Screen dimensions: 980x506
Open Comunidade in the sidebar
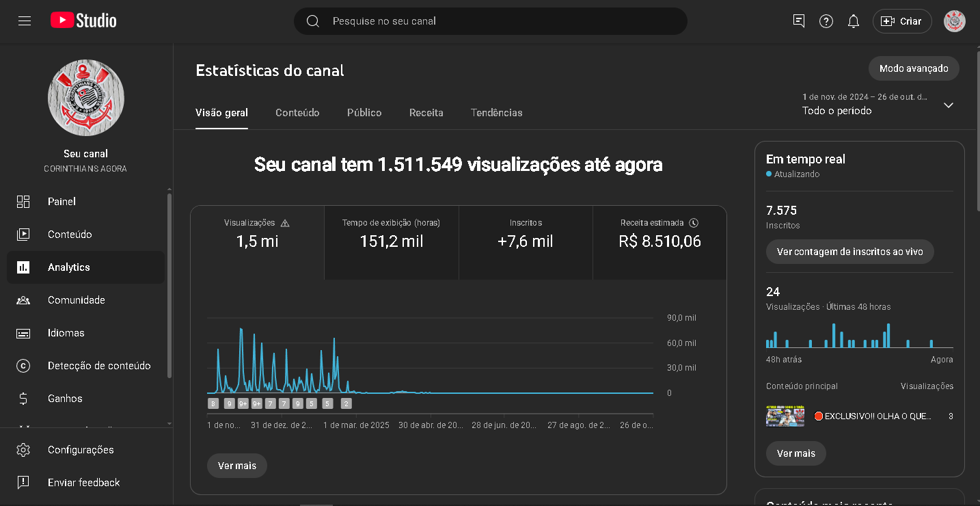85,300
